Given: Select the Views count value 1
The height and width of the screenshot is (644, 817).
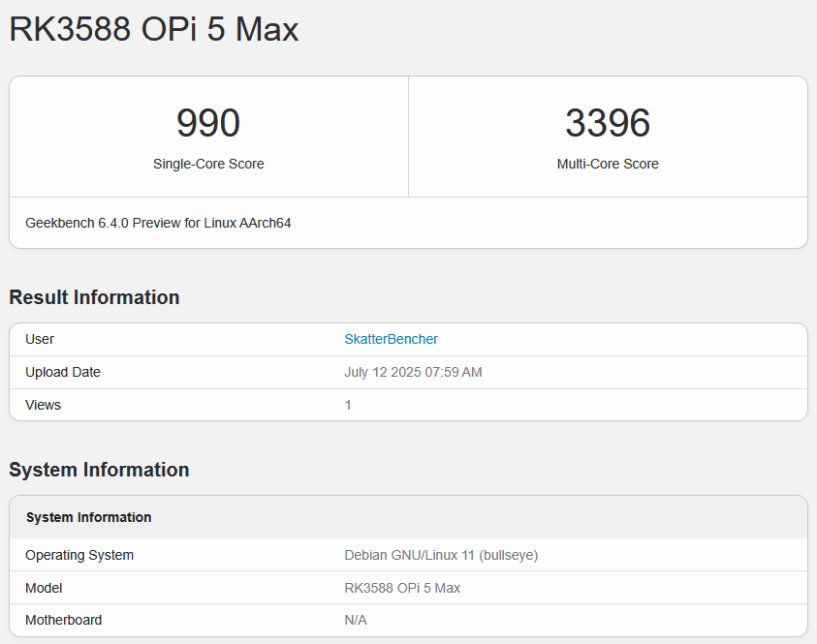Looking at the screenshot, I should tap(348, 405).
